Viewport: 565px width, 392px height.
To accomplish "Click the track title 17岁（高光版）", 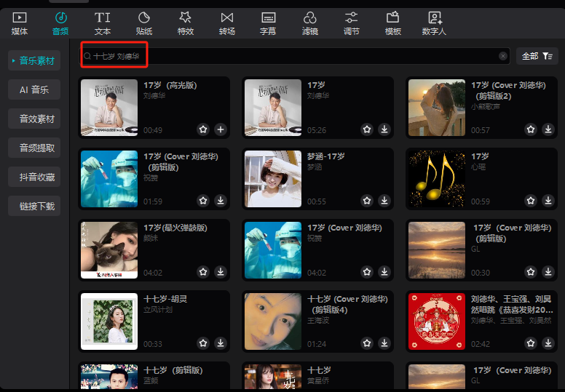I will pos(170,85).
